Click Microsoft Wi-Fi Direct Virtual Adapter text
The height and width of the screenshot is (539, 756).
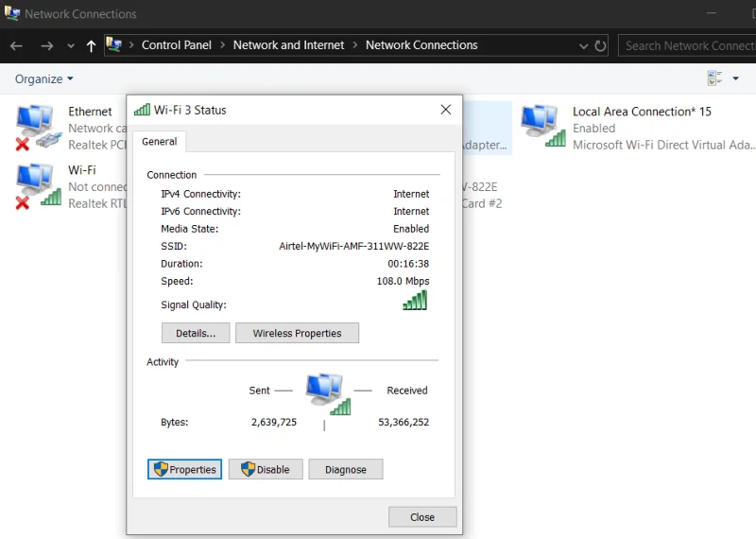click(663, 145)
